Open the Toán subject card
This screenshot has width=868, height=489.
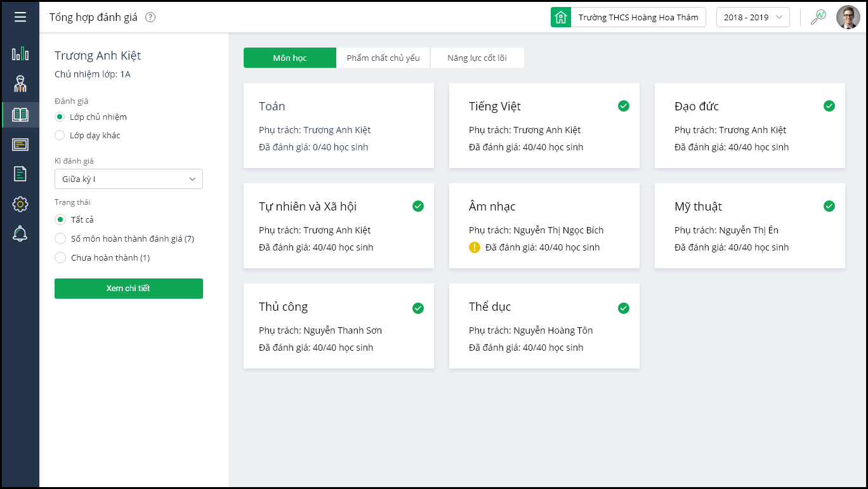point(339,126)
